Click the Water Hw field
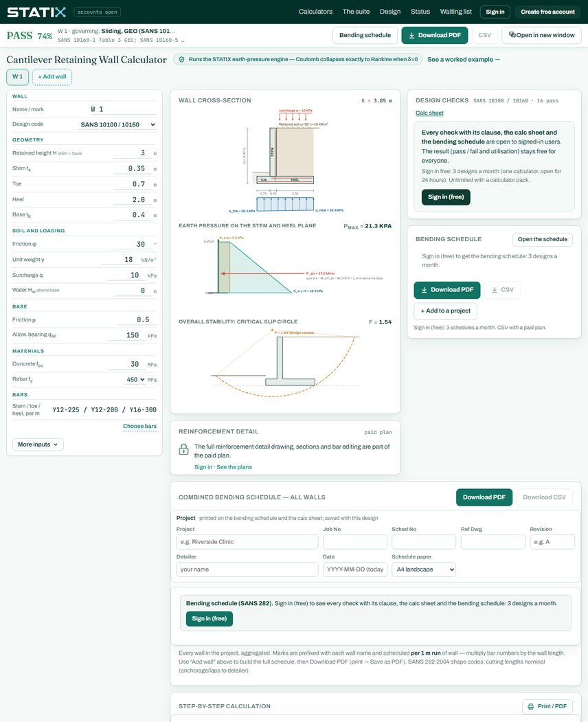Viewport: 588px width, 722px height. 133,291
